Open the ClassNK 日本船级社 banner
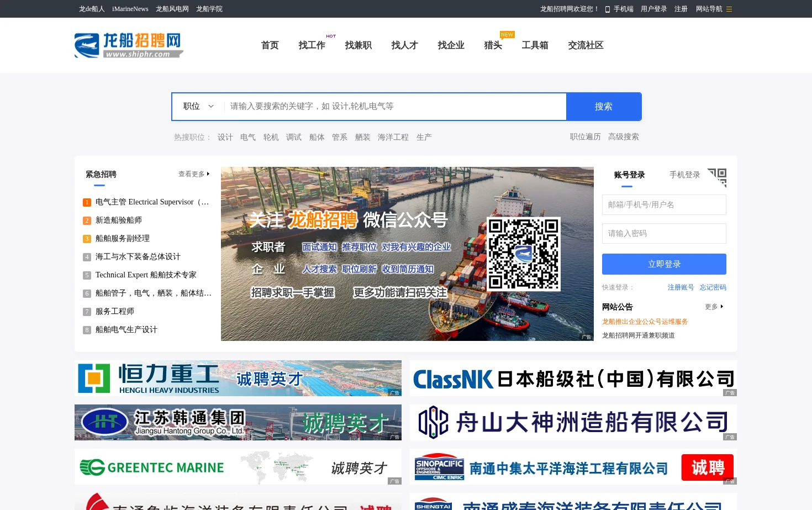 573,378
